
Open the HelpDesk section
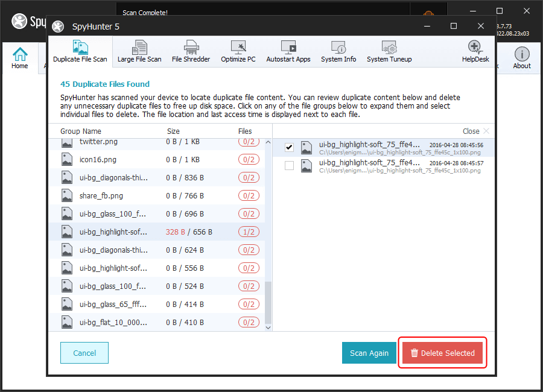click(x=475, y=51)
